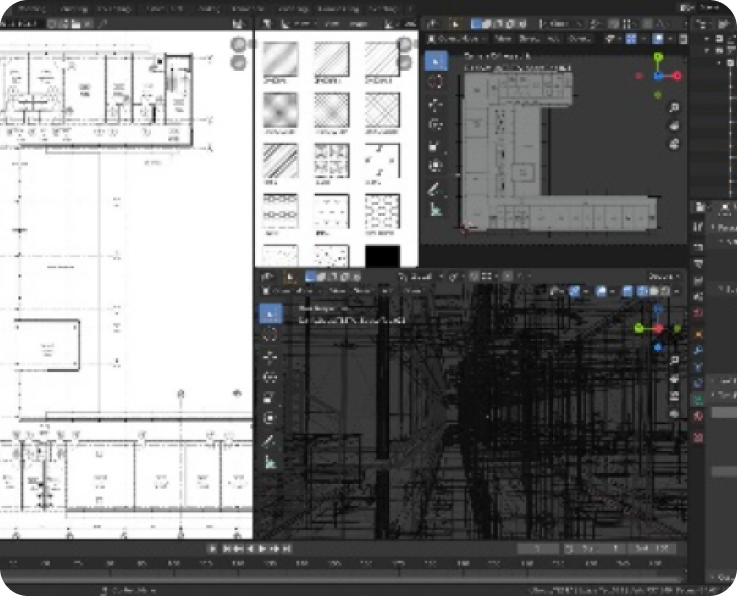The width and height of the screenshot is (737, 596).
Task: Select the Annotate tool in floor-plan viewport
Action: (435, 189)
